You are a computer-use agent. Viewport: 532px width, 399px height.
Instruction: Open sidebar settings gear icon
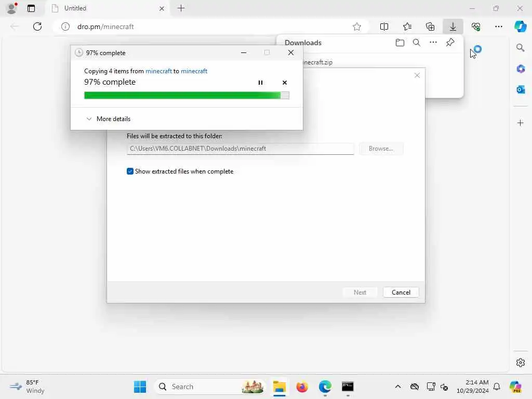click(521, 363)
